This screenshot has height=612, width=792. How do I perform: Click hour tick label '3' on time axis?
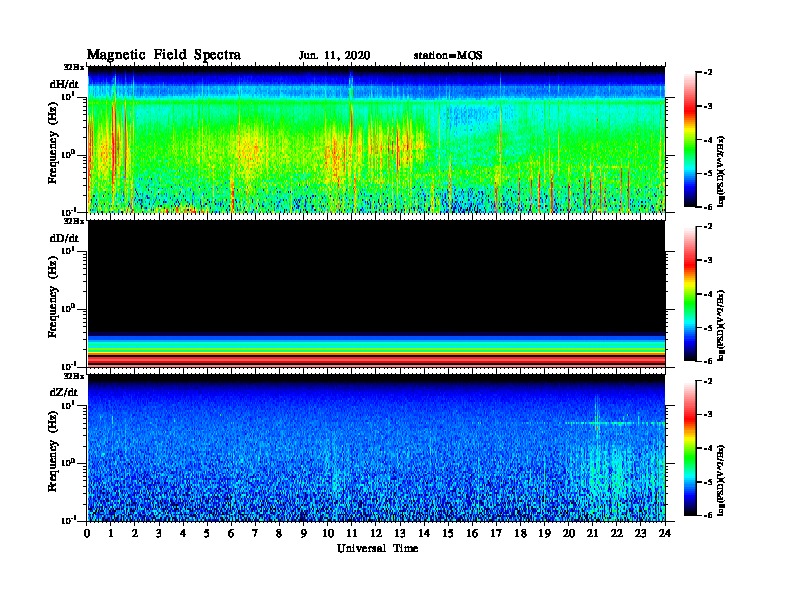159,533
